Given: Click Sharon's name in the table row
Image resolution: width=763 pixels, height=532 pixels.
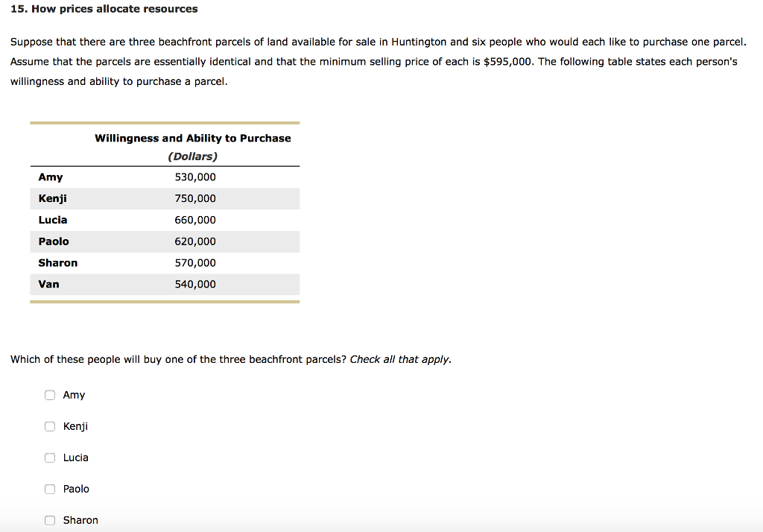Looking at the screenshot, I should point(58,263).
